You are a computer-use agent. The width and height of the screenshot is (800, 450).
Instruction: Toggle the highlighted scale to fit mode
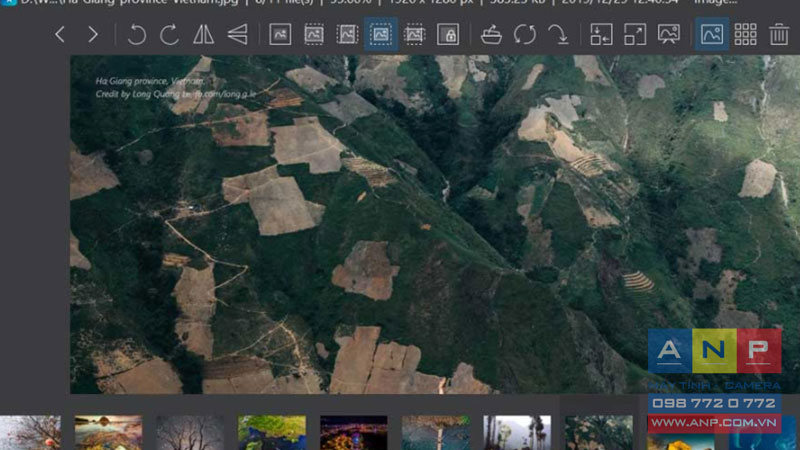pyautogui.click(x=381, y=35)
